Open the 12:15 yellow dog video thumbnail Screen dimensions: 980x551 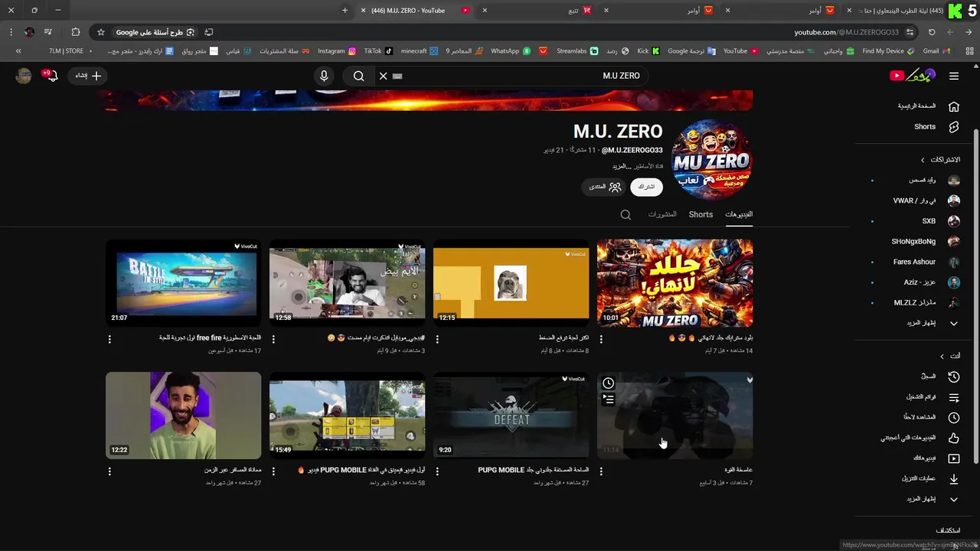point(511,283)
